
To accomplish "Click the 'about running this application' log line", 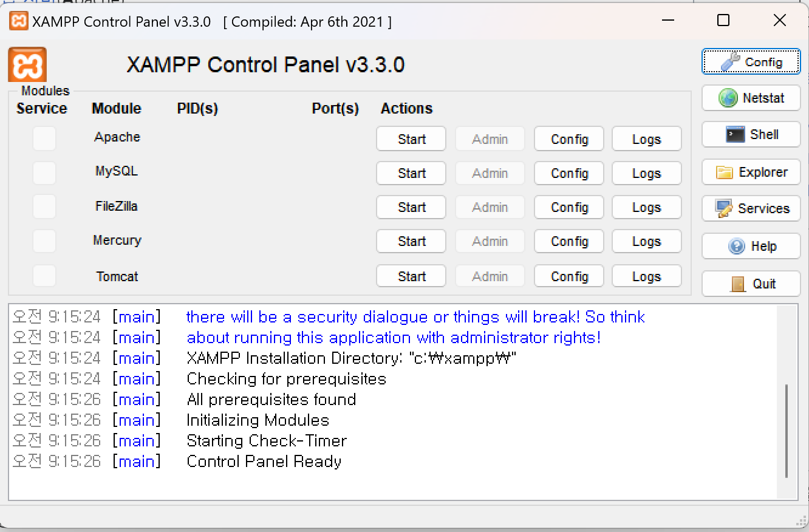I will 394,338.
